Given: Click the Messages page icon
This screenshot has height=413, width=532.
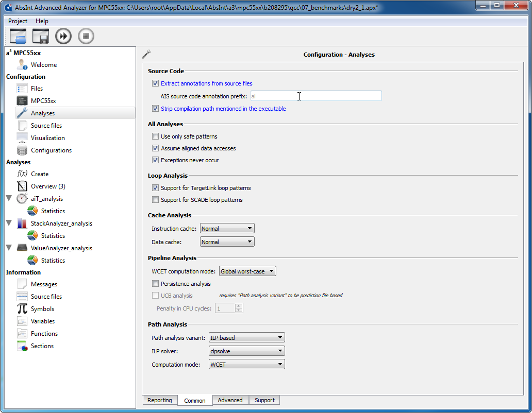Looking at the screenshot, I should click(x=22, y=284).
